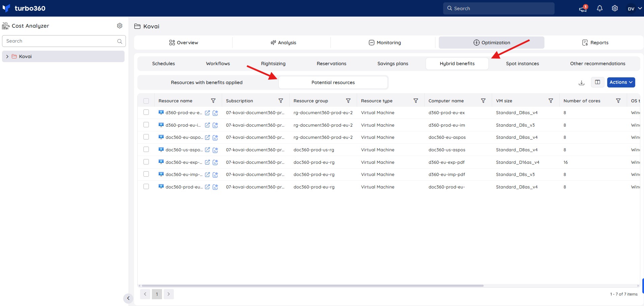Collapse the sidebar with the arrow button

128,298
